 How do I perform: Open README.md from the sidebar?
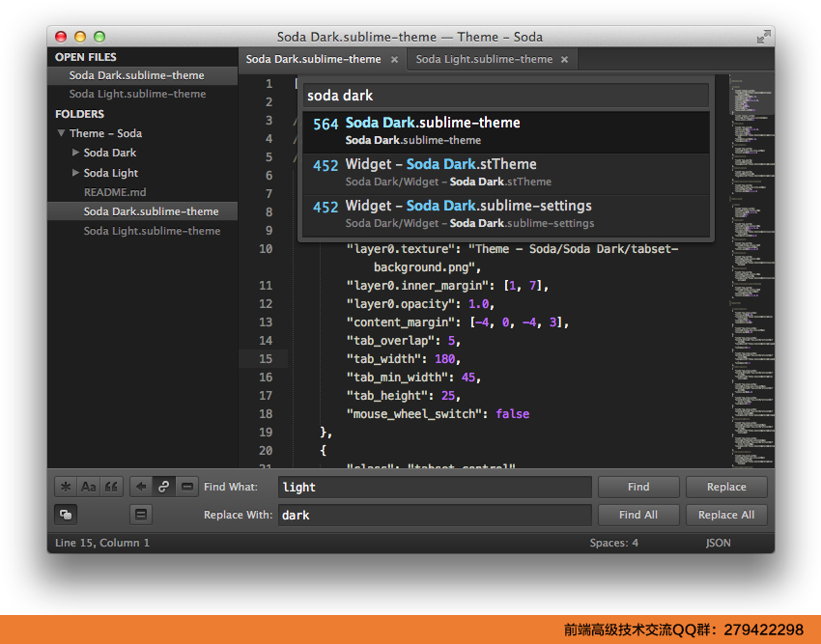tap(114, 191)
